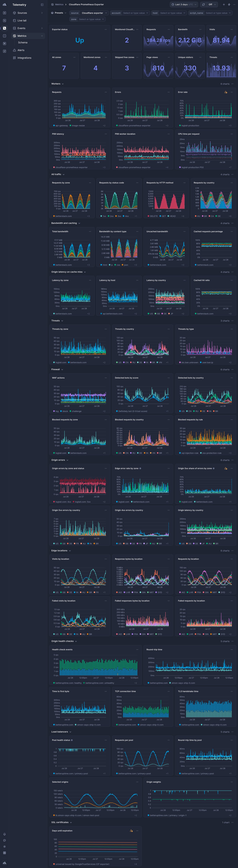Toggle json series in Bandwidth by content type
The height and width of the screenshot is (868, 238).
(125, 265)
